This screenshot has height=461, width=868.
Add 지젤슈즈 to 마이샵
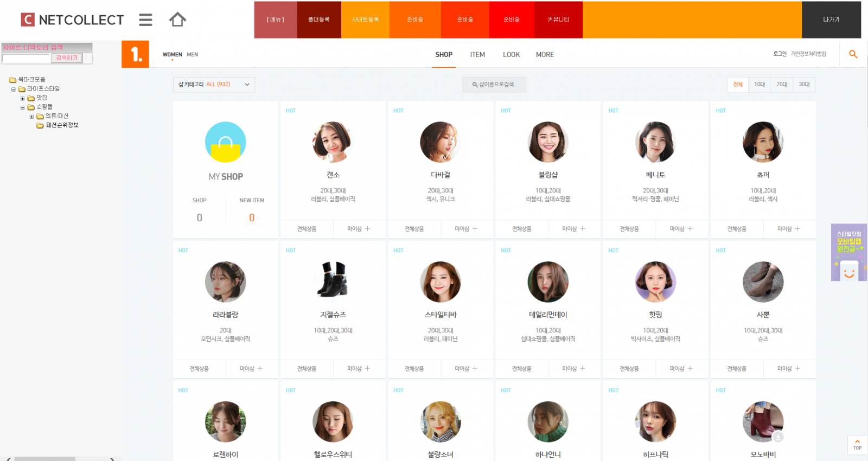click(x=359, y=369)
